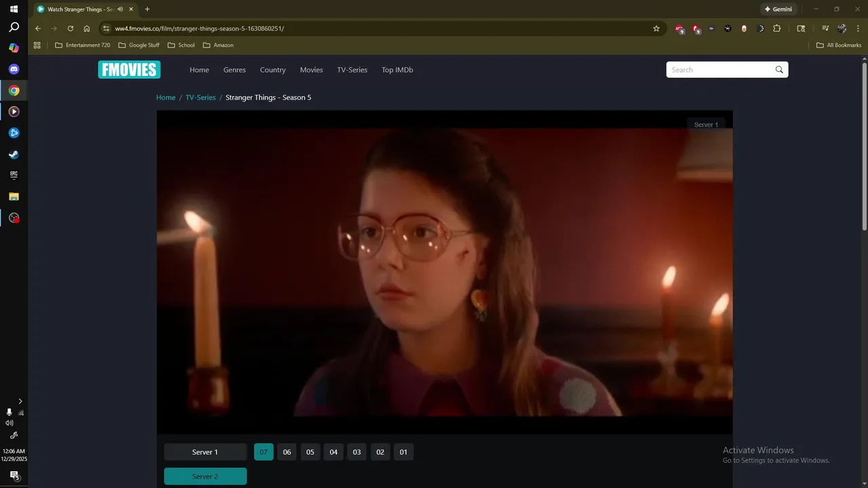Select episode 04
868x488 pixels.
tap(334, 452)
